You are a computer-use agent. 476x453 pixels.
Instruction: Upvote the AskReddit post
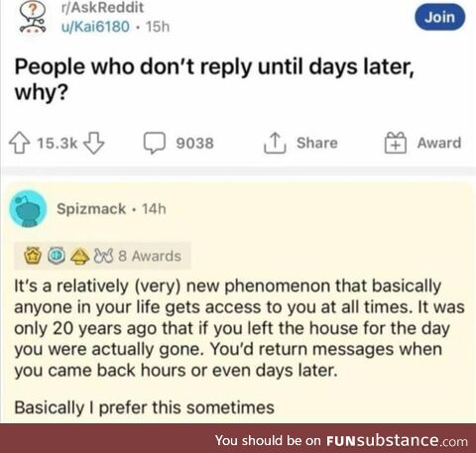click(x=20, y=143)
